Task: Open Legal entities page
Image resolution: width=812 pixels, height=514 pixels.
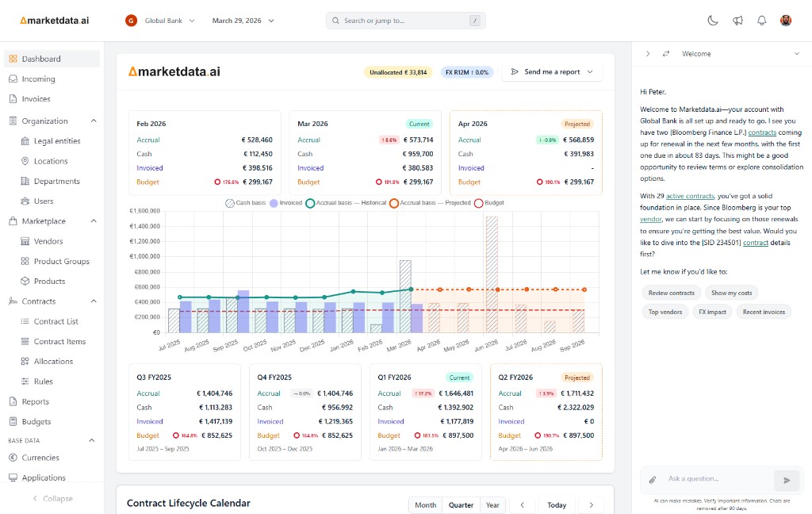Action: point(57,141)
